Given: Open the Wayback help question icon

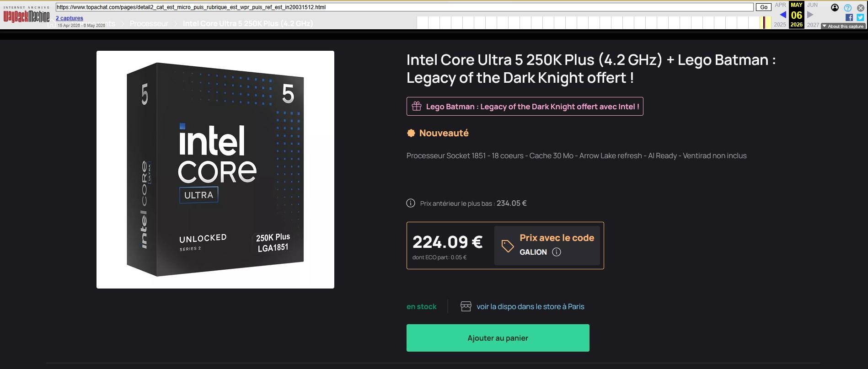Looking at the screenshot, I should (x=847, y=8).
